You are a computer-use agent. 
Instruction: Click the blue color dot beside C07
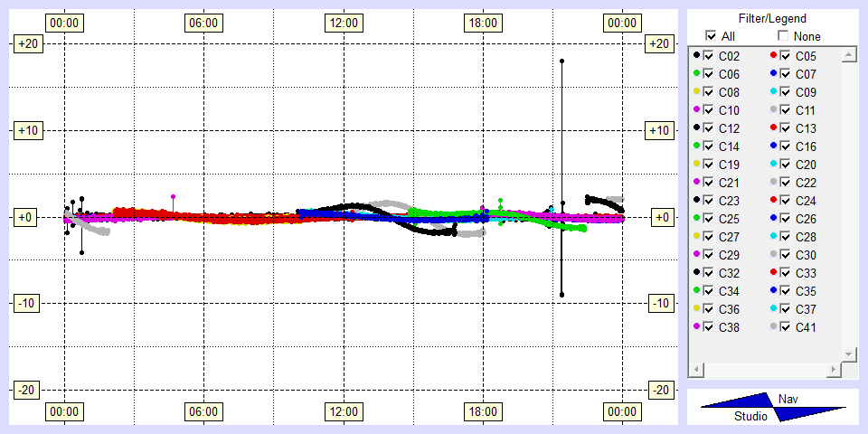tap(773, 74)
